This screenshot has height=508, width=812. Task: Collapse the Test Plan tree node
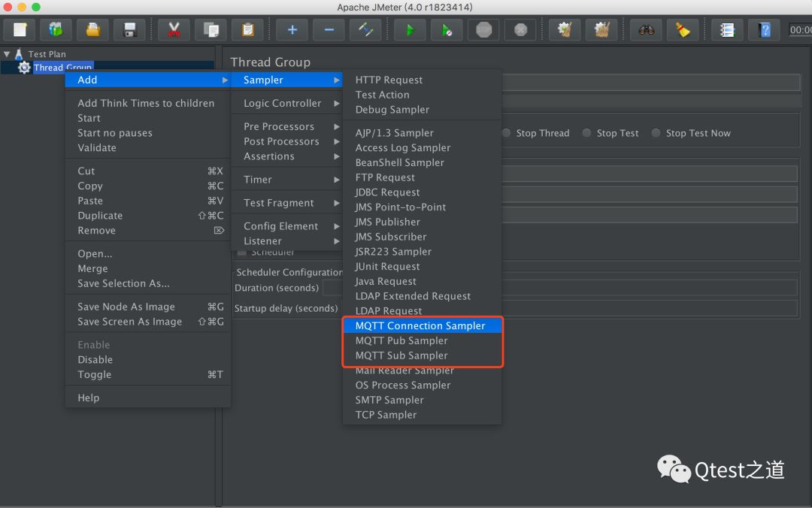(x=7, y=54)
